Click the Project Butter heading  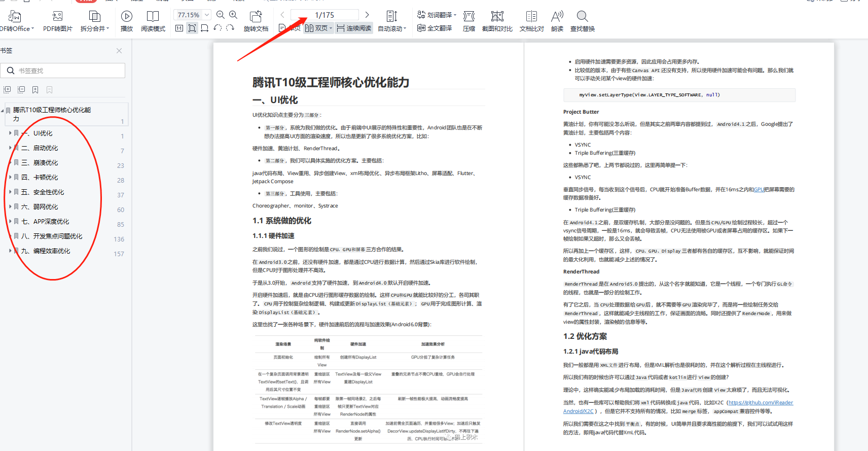coord(581,112)
